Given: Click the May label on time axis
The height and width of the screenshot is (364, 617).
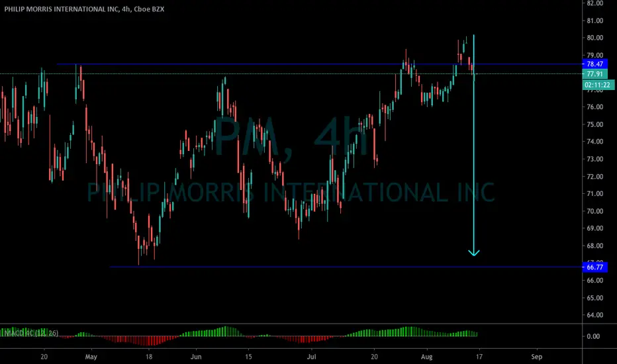Looking at the screenshot, I should pyautogui.click(x=91, y=357).
